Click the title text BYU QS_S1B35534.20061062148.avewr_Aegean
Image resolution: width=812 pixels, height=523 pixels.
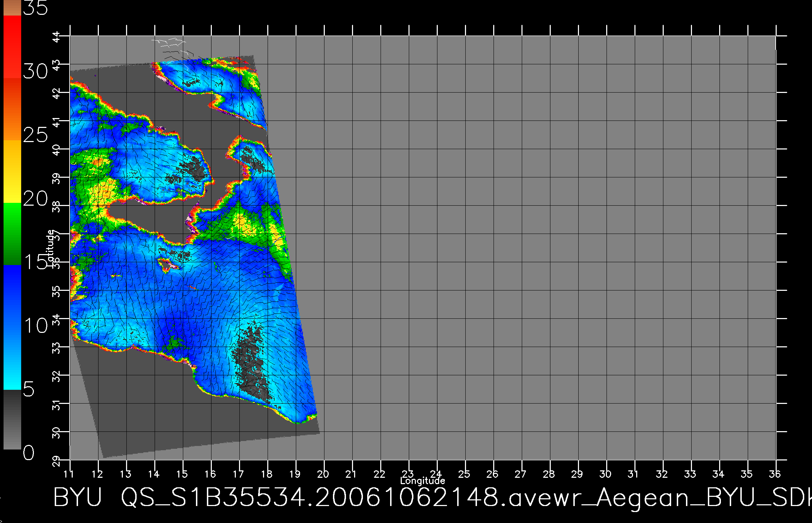pos(371,498)
